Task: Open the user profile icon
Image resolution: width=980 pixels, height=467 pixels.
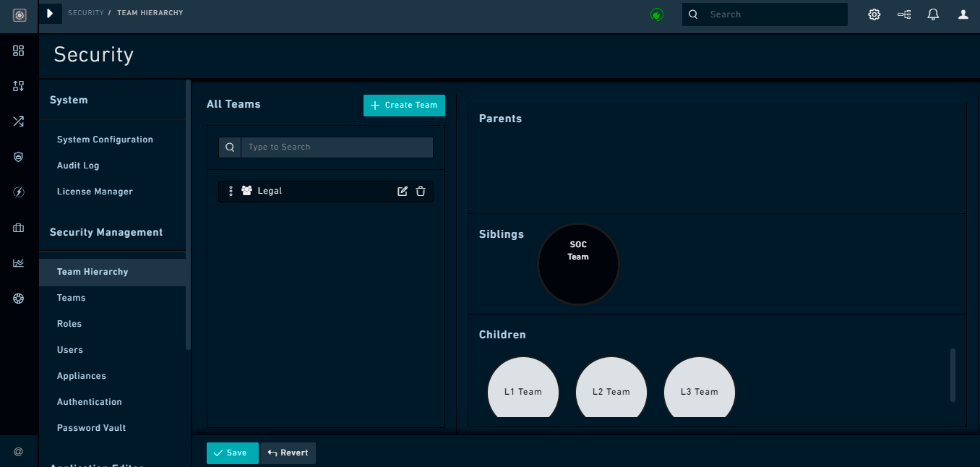Action: point(963,14)
